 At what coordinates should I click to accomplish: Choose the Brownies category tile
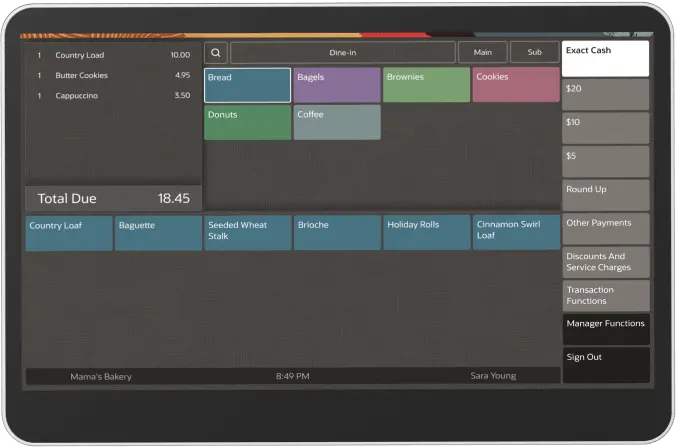(426, 85)
